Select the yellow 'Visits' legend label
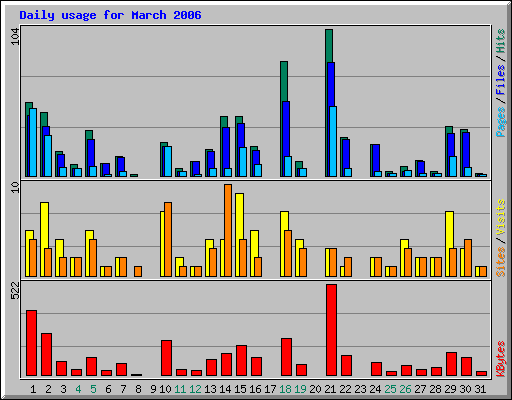The width and height of the screenshot is (512, 400). [x=501, y=218]
